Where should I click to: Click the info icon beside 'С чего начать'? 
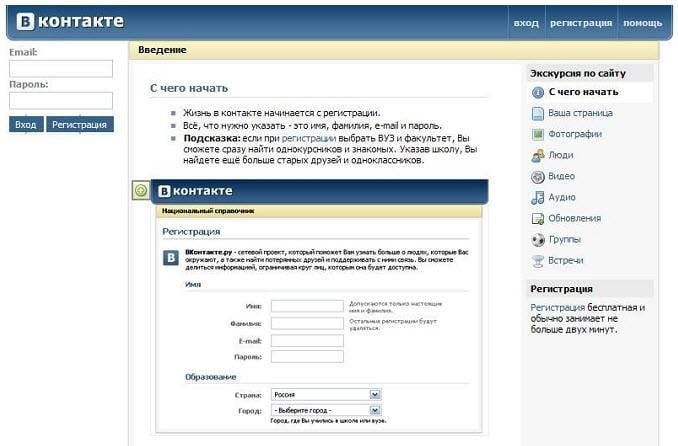click(537, 93)
